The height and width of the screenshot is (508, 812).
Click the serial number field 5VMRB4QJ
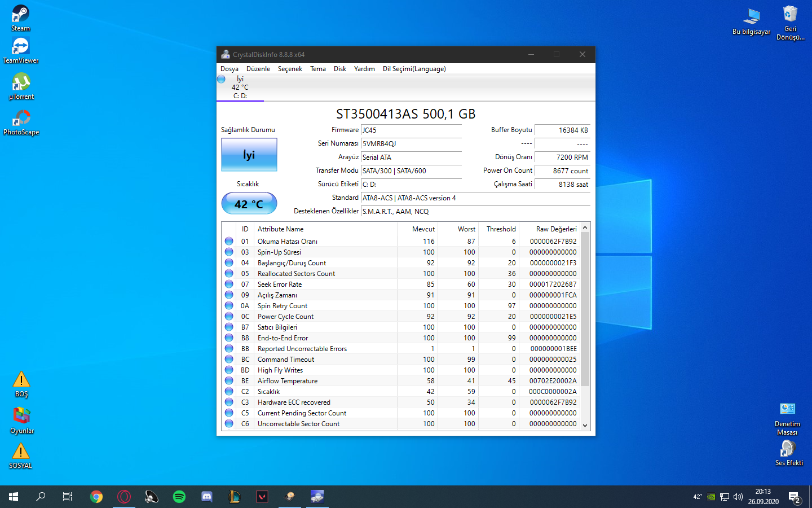(x=411, y=143)
